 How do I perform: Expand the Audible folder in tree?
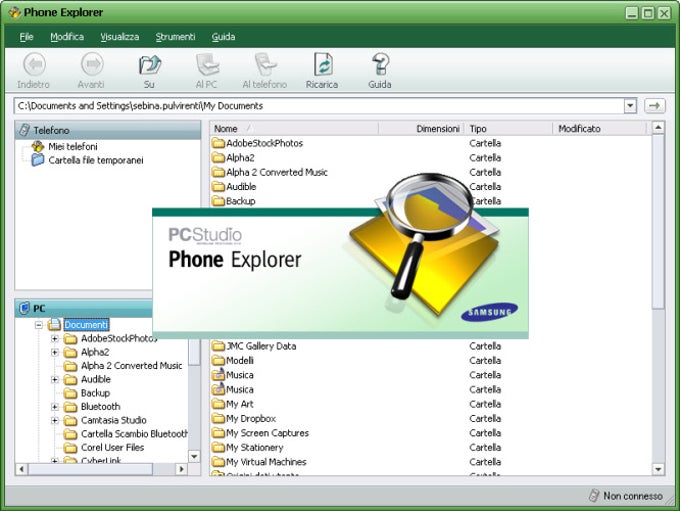tap(55, 380)
